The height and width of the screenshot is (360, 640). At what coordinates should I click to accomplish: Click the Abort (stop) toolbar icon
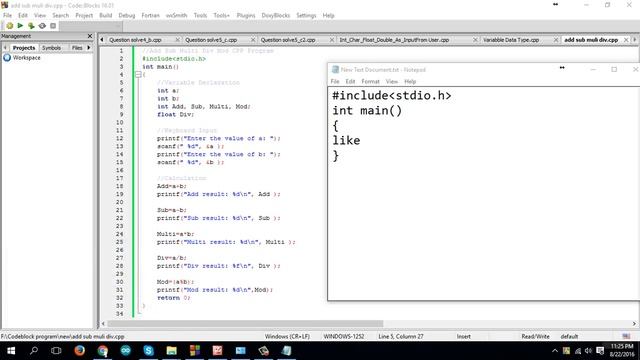point(53,26)
